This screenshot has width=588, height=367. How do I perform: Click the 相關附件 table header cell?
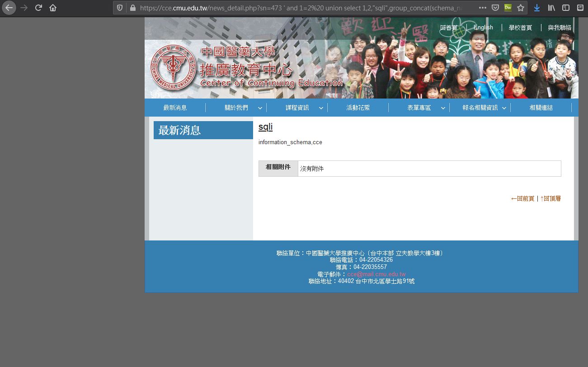278,168
